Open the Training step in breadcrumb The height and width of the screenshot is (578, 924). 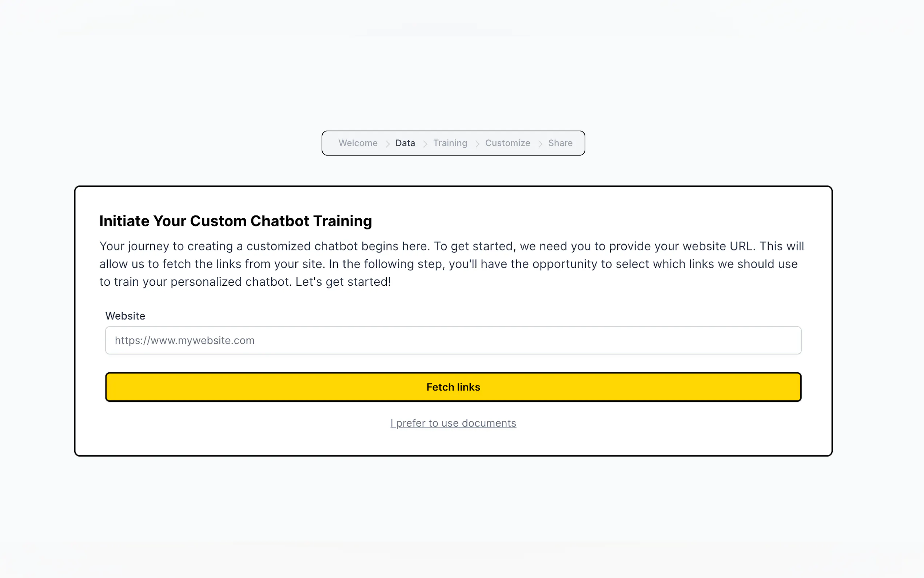click(x=450, y=143)
